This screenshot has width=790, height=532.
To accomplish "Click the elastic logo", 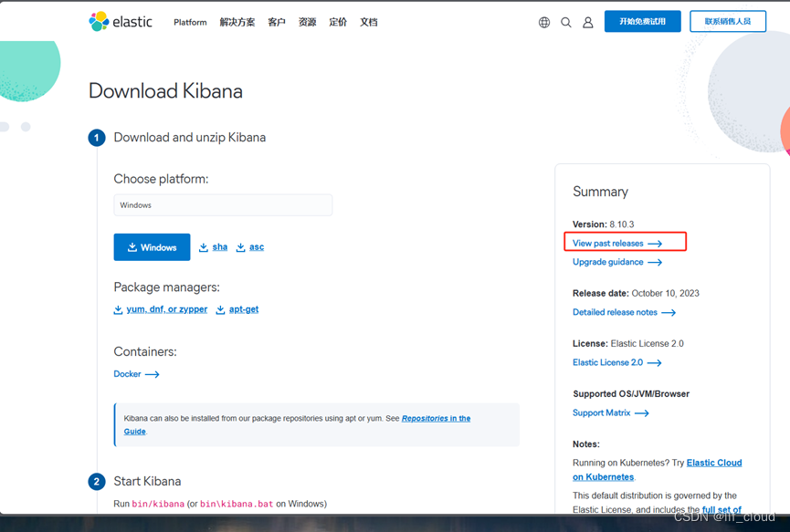I will pyautogui.click(x=121, y=22).
